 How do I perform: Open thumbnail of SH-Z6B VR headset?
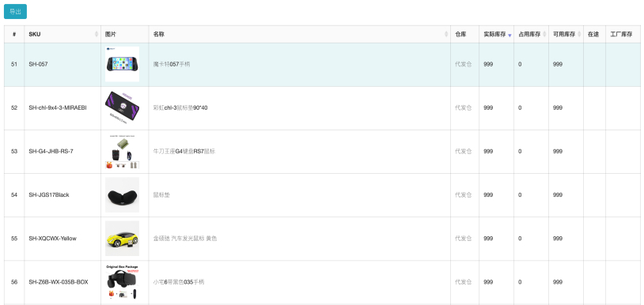122,282
